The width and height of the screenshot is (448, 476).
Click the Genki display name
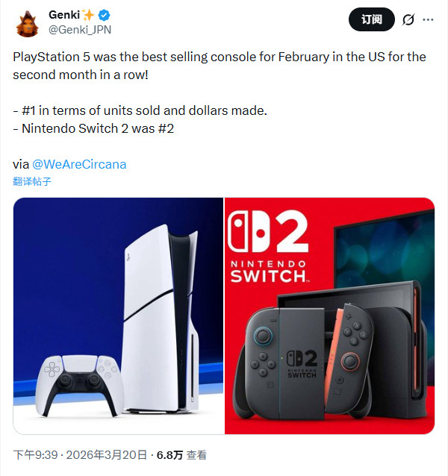coord(64,15)
